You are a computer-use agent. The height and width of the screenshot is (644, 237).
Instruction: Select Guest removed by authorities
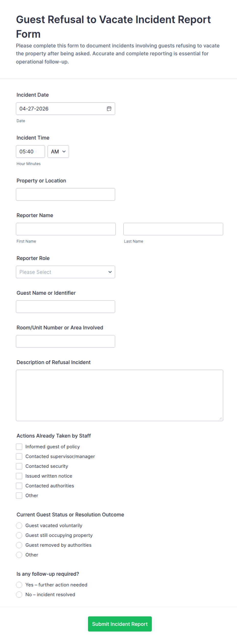point(19,545)
